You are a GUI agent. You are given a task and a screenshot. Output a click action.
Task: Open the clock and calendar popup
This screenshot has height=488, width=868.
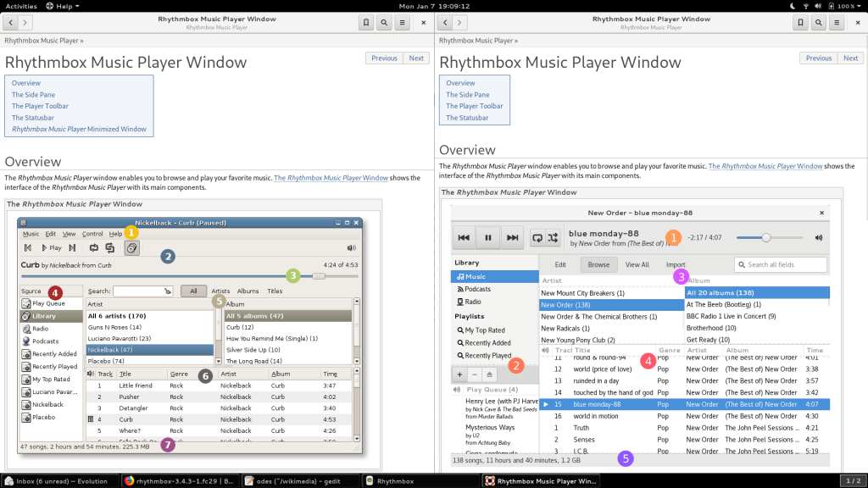(x=434, y=6)
